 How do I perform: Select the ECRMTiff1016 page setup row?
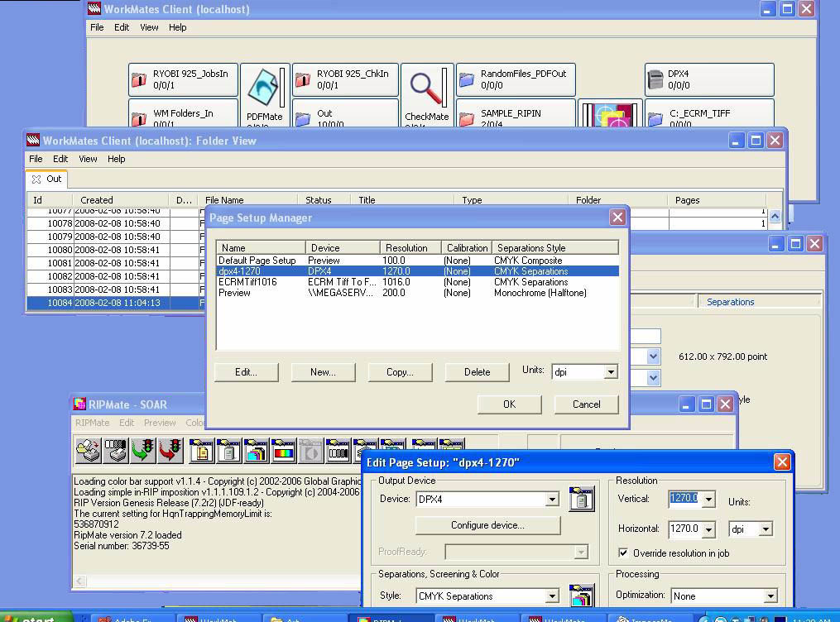tap(417, 282)
